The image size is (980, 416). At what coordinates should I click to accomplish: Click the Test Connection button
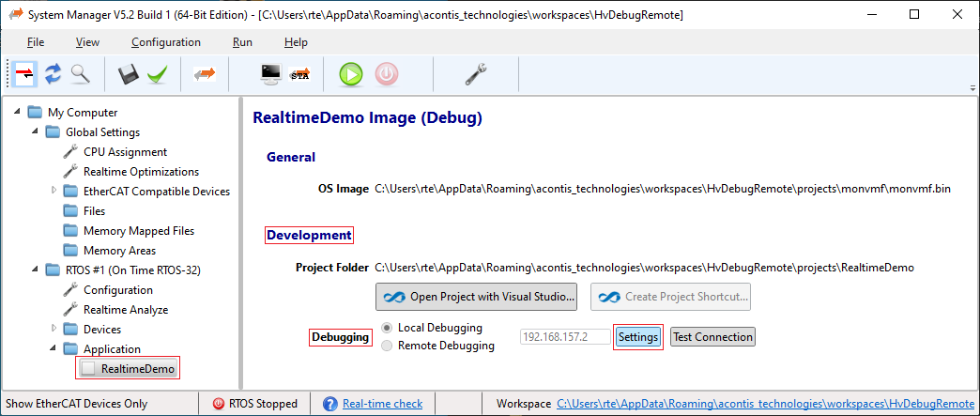coord(713,336)
